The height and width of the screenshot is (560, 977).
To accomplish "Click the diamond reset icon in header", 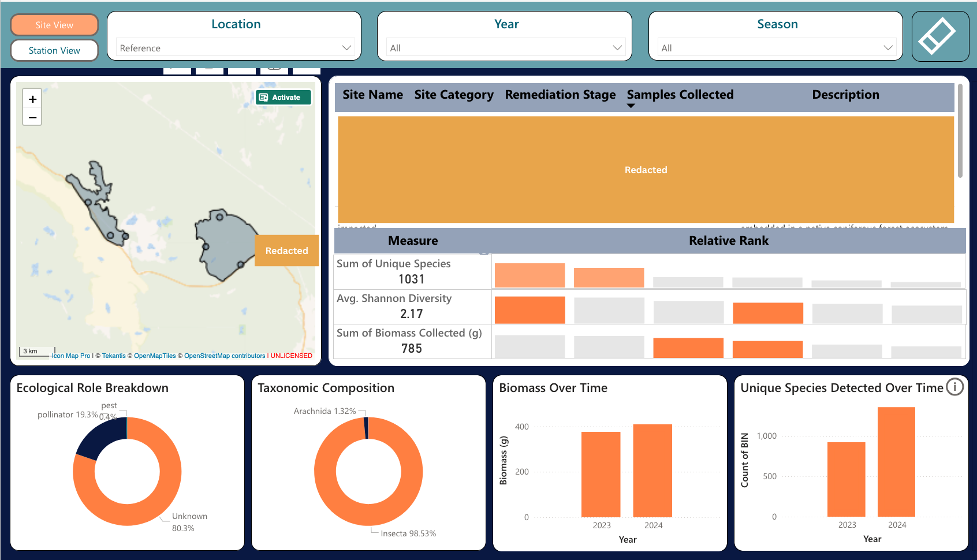I will pos(940,36).
